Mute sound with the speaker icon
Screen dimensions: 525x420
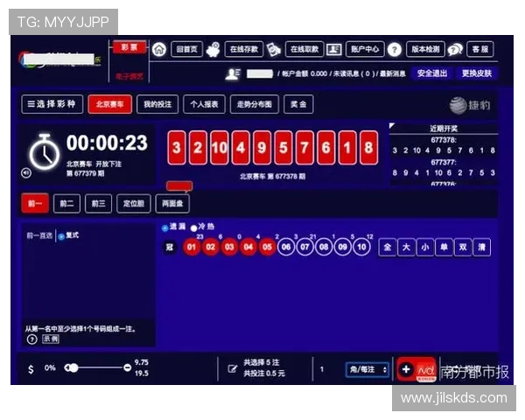pos(25,172)
